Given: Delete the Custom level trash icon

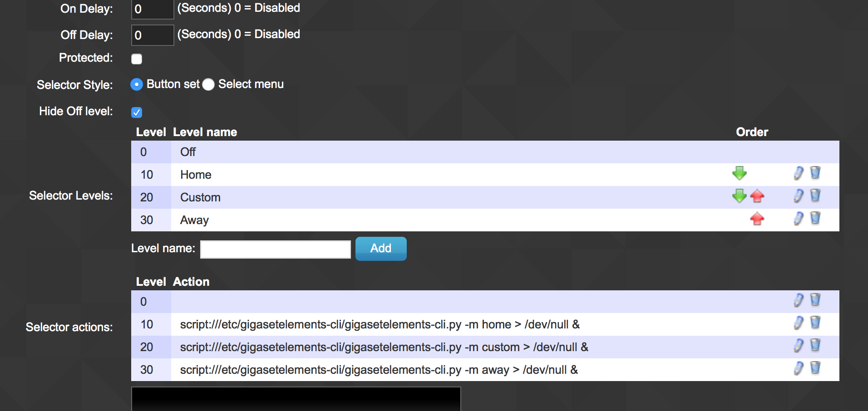Looking at the screenshot, I should tap(815, 195).
